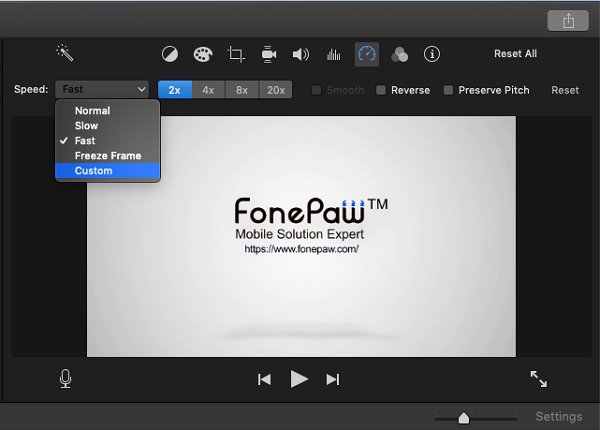Image resolution: width=600 pixels, height=430 pixels.
Task: Choose Slow from the speed menu
Action: (x=108, y=125)
